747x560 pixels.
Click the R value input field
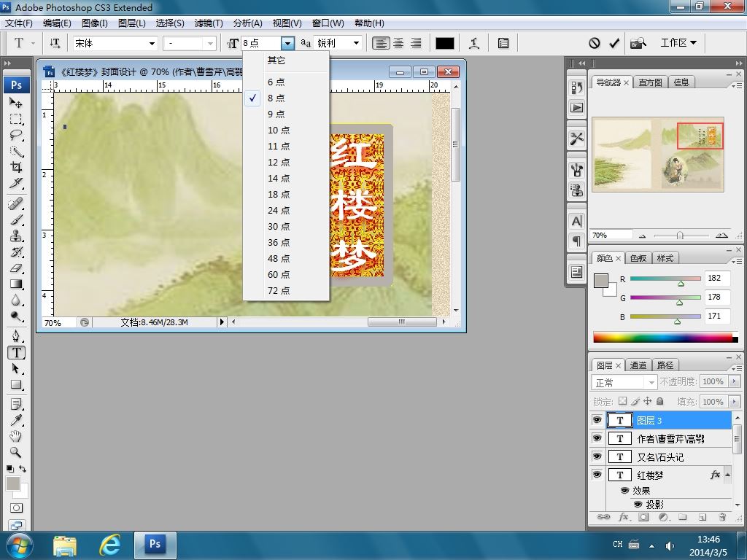tap(718, 278)
